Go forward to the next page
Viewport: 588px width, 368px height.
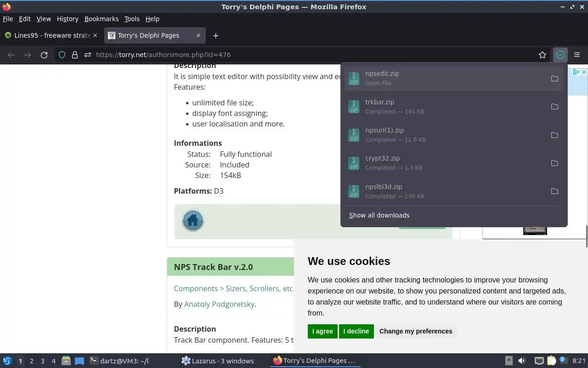28,55
